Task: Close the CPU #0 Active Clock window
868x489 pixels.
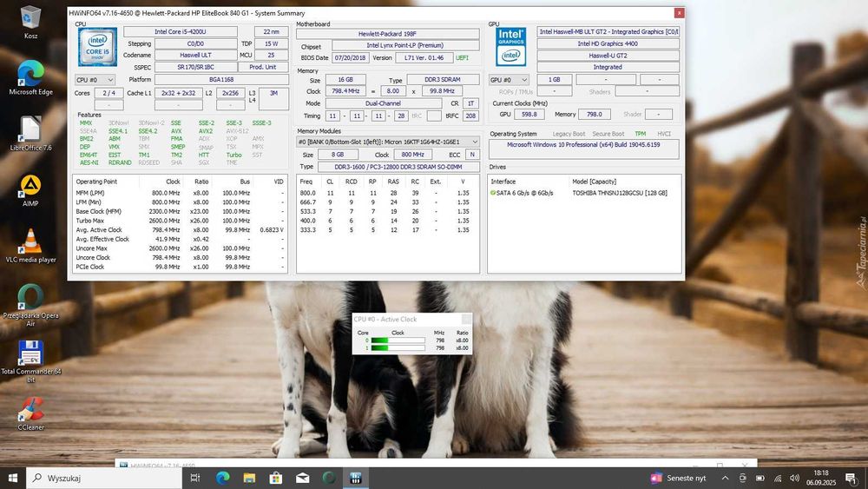Action: (467, 319)
